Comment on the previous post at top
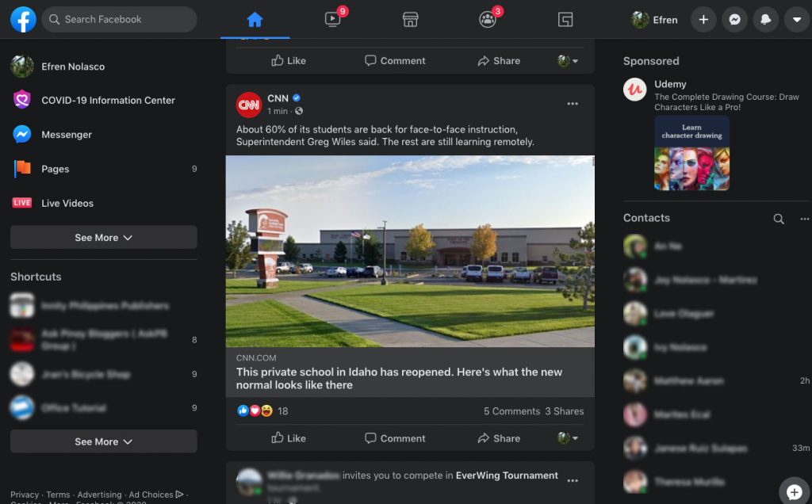Screen dimensions: 812x504 (395, 60)
